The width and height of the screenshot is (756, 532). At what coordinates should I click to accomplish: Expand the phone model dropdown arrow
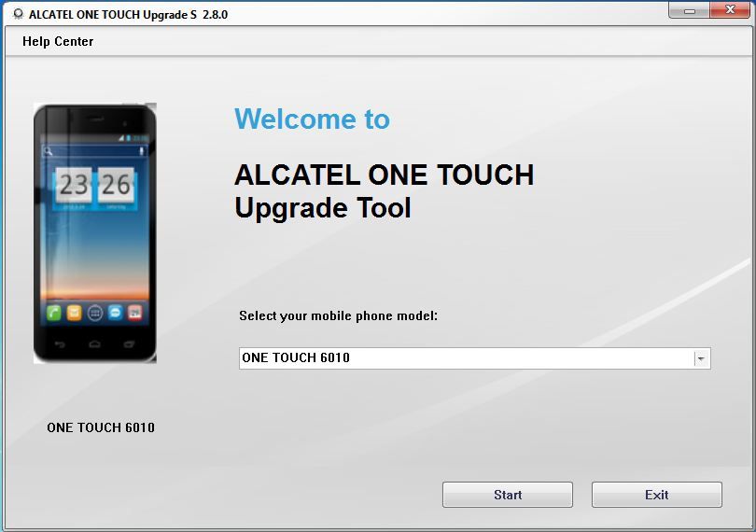tap(701, 358)
